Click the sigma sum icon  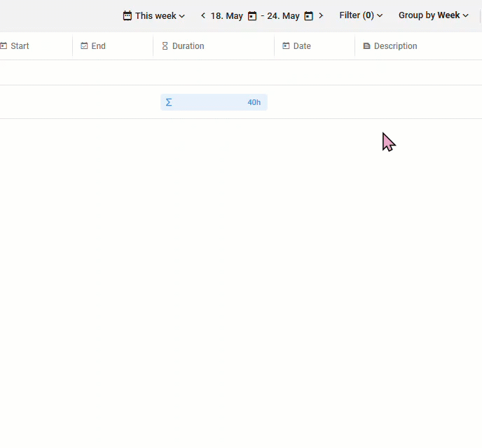[169, 103]
